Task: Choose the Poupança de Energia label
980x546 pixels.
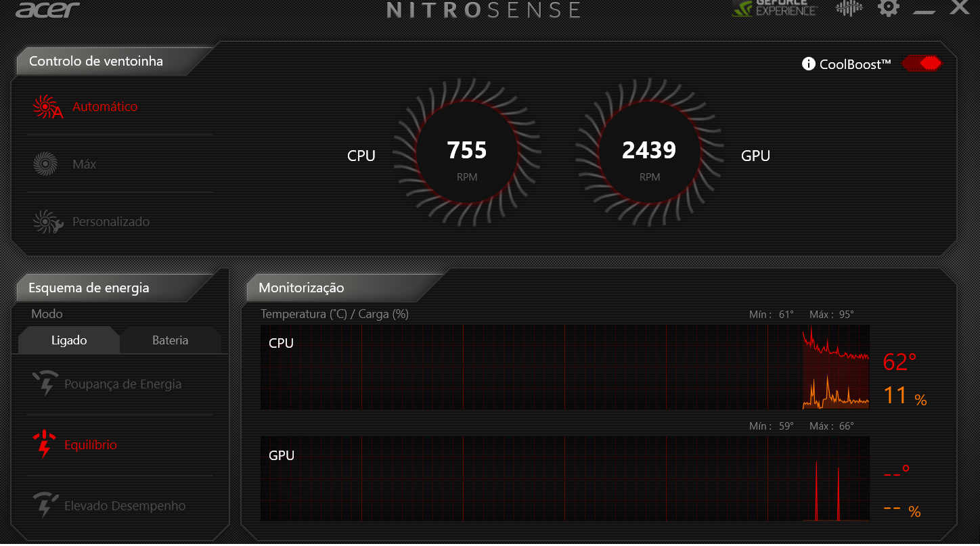Action: pos(123,384)
